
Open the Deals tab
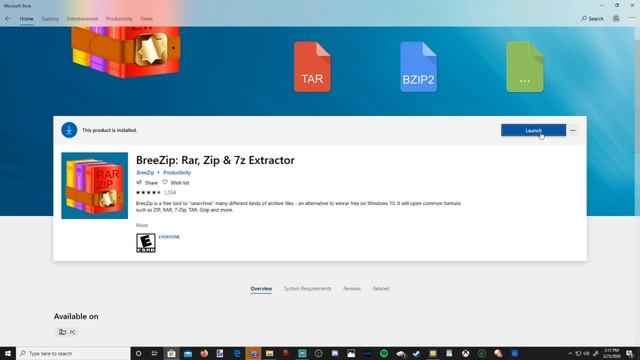pos(147,19)
